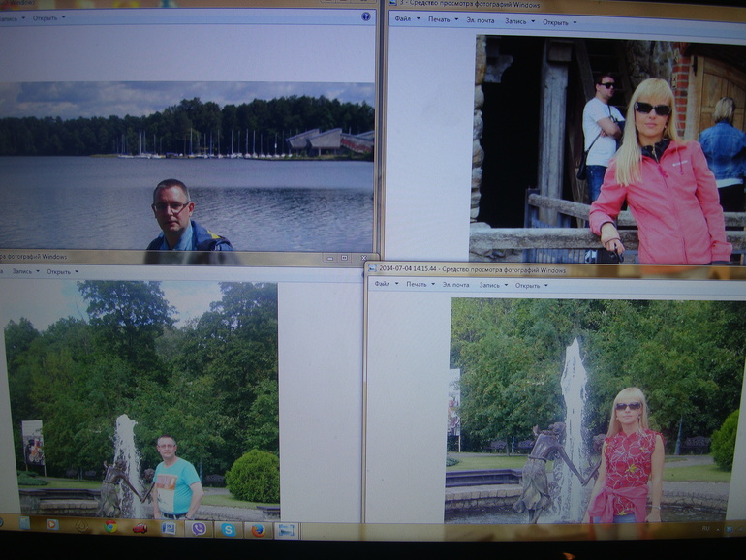Expand Печать dropdown in the pink jacket photo window

click(x=442, y=19)
